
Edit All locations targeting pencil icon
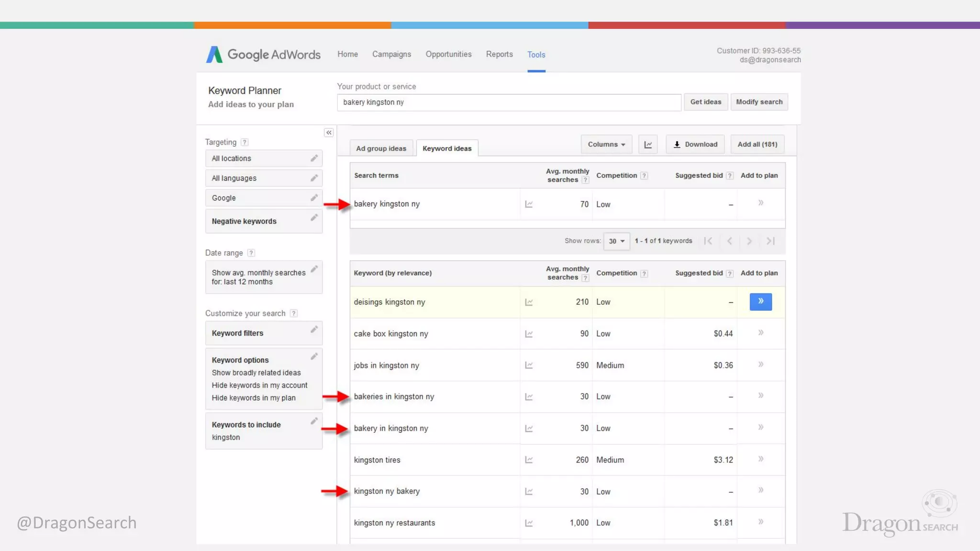pos(314,158)
